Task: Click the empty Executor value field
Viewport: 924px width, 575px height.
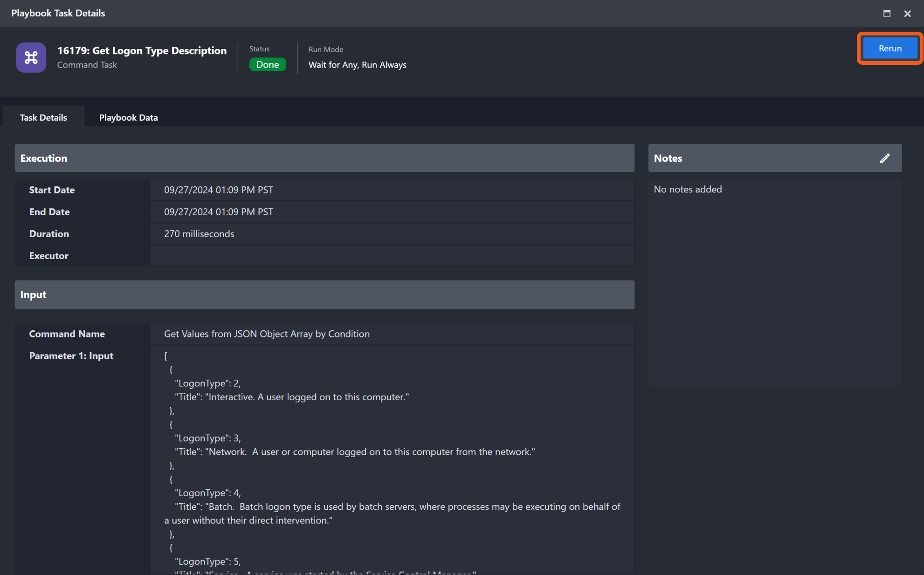Action: pos(392,256)
